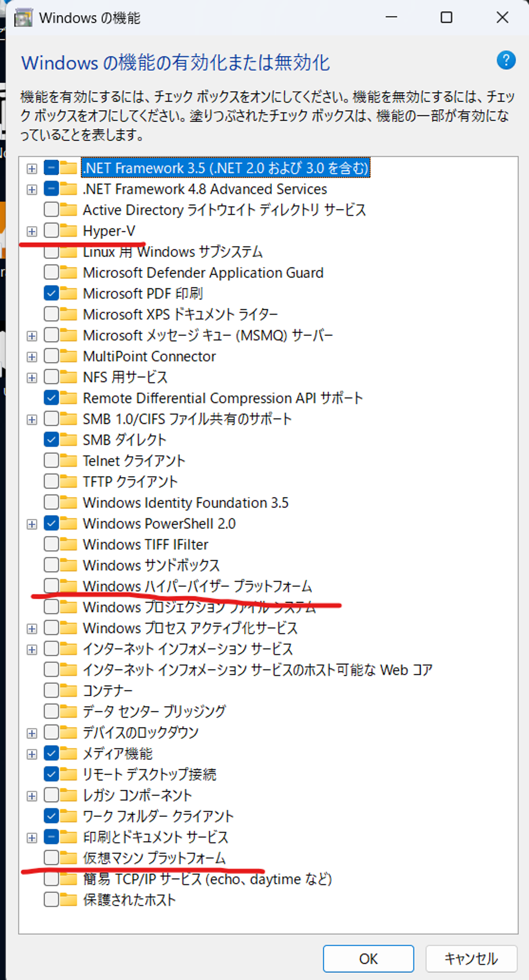Expand レガシ コンポーネント node
This screenshot has height=980, width=529.
pyautogui.click(x=32, y=796)
